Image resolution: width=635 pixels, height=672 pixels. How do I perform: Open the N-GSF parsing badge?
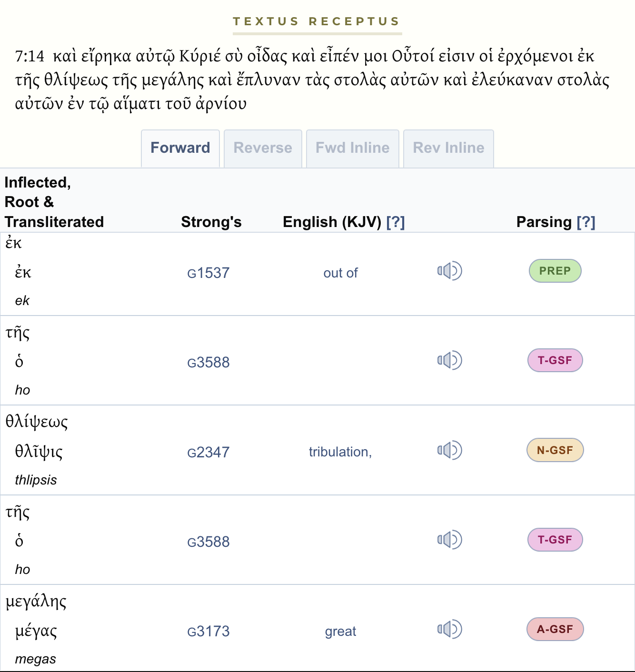click(x=555, y=450)
